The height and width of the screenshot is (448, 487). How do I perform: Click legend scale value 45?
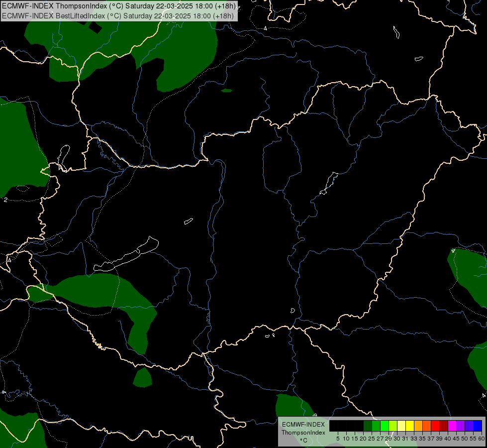click(x=456, y=439)
